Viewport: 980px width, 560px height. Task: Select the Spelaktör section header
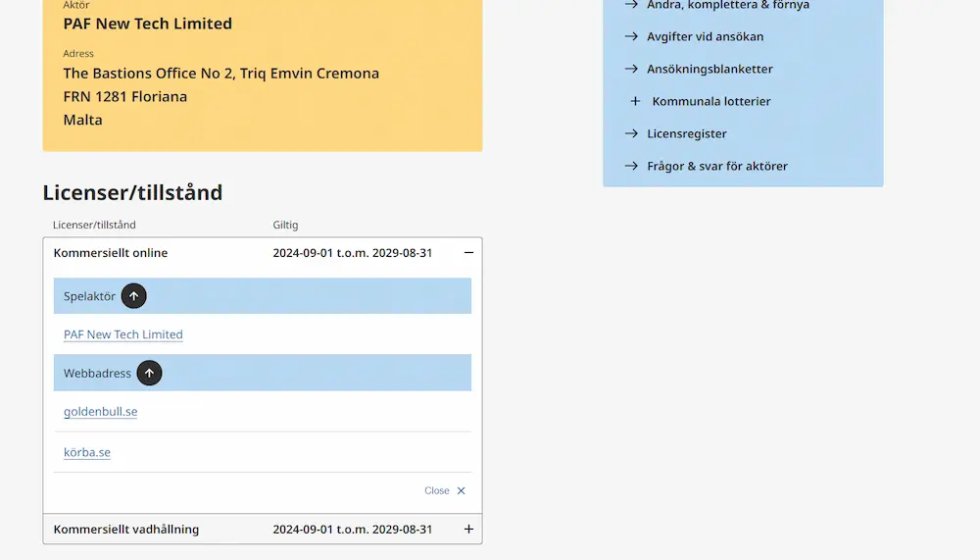(x=263, y=296)
